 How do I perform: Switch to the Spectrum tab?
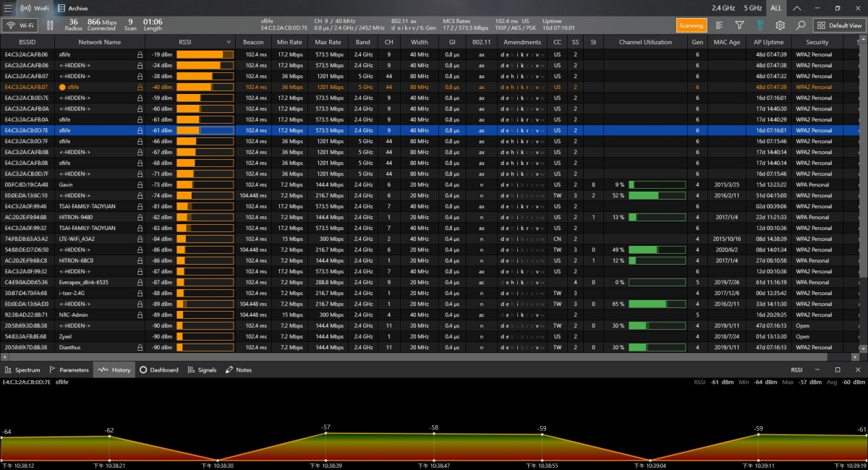[23, 369]
